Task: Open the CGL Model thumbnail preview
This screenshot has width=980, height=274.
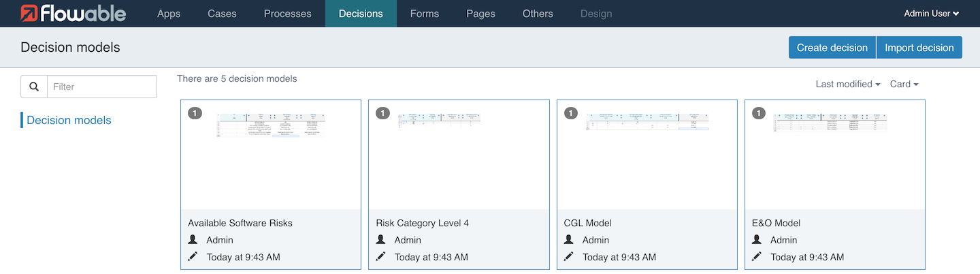Action: (x=647, y=154)
